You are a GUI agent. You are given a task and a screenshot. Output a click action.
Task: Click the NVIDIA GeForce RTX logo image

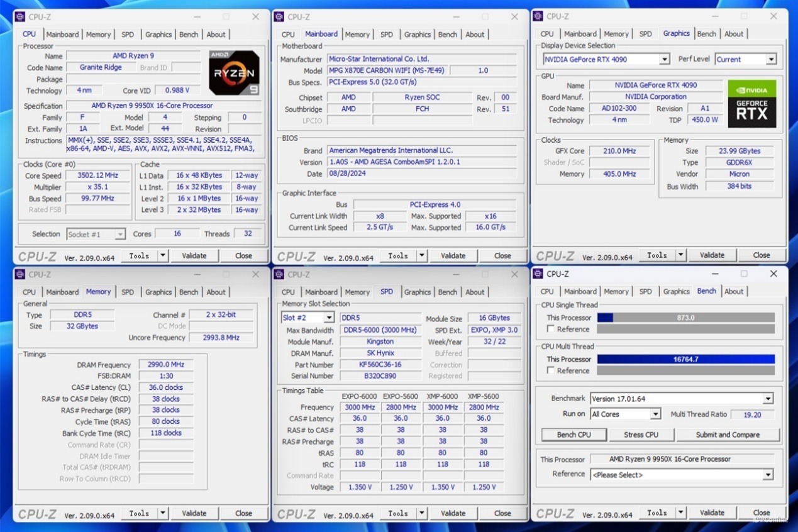tap(751, 104)
